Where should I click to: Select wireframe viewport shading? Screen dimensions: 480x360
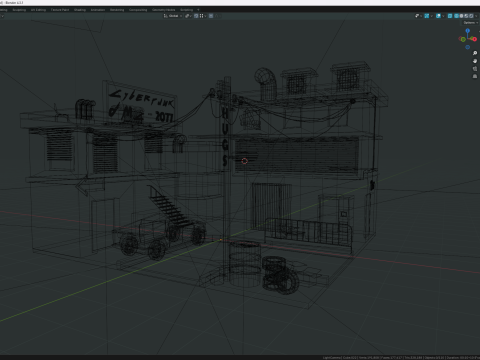point(456,16)
